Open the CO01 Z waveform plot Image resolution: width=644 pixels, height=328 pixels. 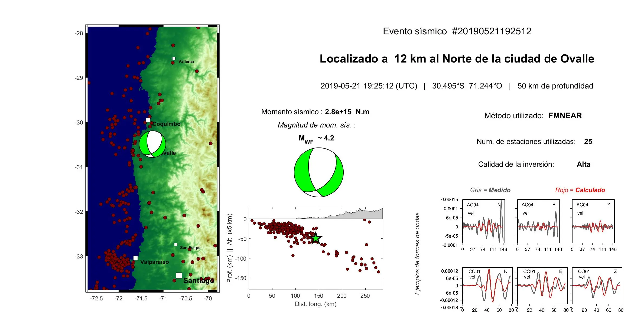597,286
